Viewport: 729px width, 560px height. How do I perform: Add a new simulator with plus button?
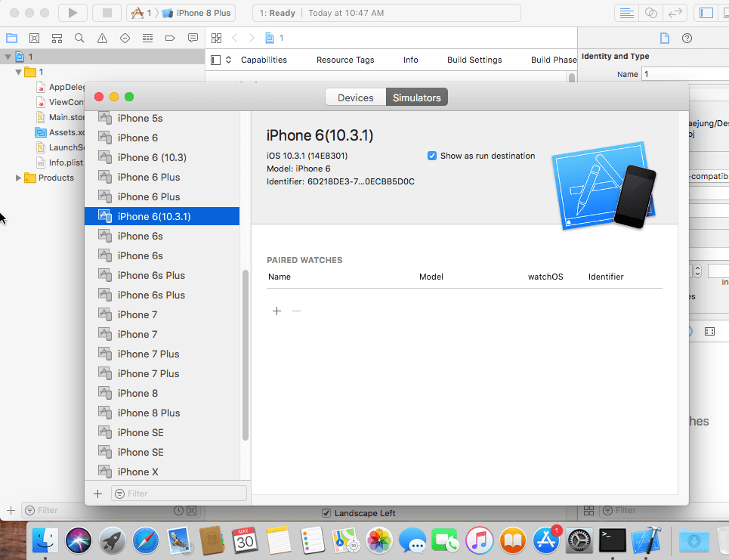coord(97,493)
